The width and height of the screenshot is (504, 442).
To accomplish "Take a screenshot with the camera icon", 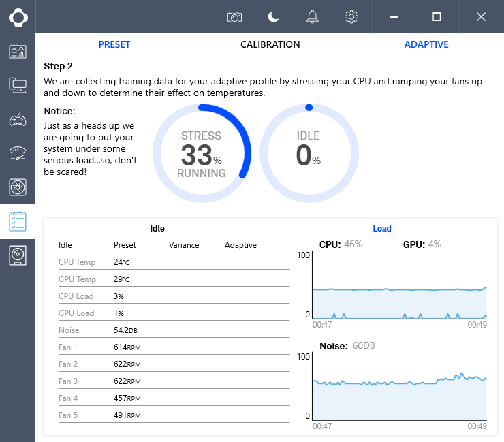I will (x=234, y=16).
